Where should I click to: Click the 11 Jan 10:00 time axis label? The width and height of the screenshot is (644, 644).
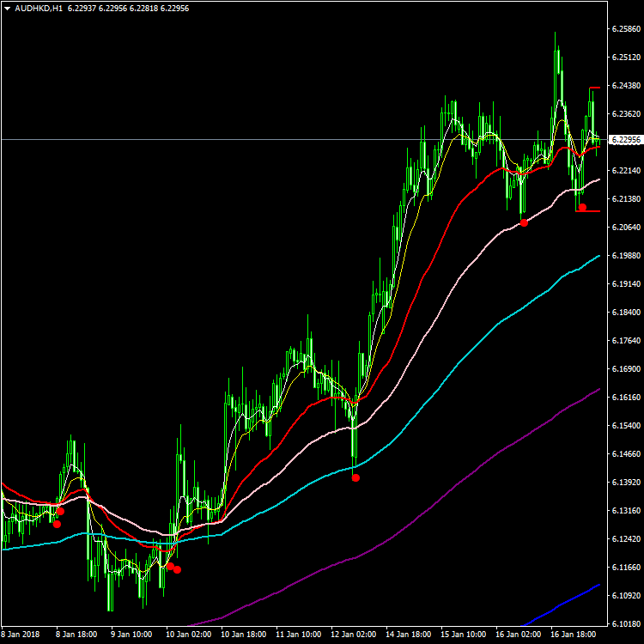tap(299, 635)
